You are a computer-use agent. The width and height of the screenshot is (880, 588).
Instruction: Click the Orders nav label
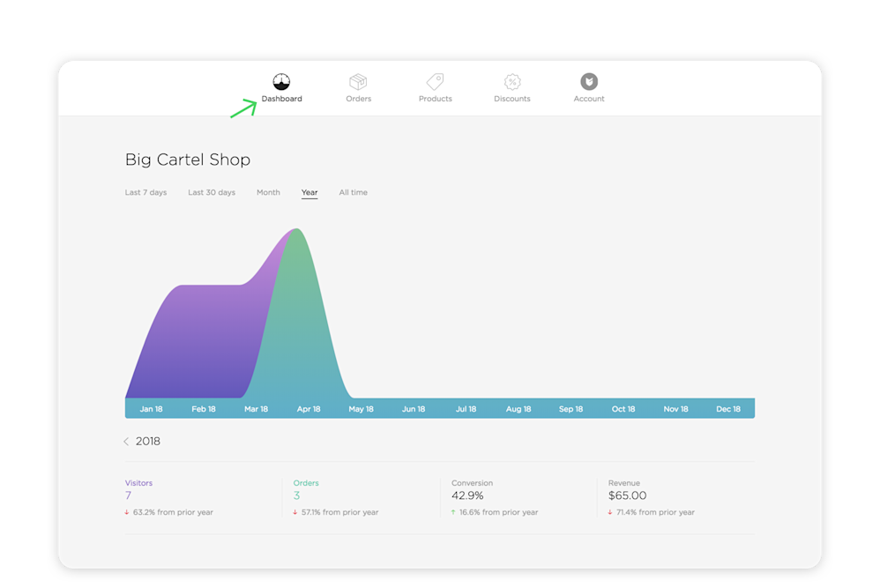pyautogui.click(x=359, y=99)
